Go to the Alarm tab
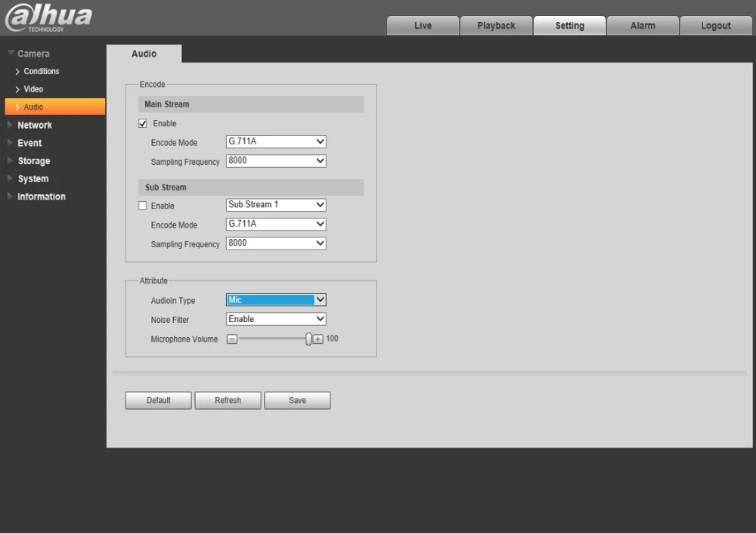The width and height of the screenshot is (756, 533). (x=643, y=26)
